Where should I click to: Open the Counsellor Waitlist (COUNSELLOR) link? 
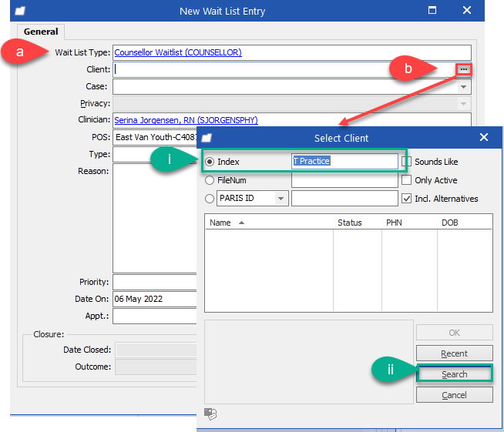(x=178, y=52)
